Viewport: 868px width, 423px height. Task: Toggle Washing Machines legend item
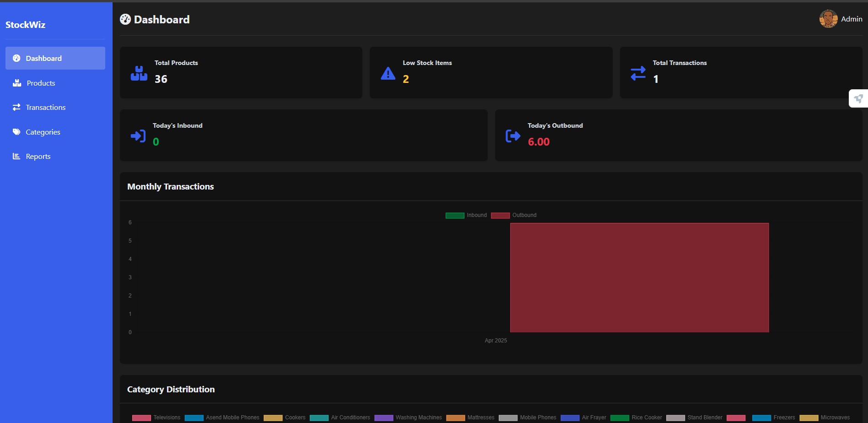tap(408, 418)
